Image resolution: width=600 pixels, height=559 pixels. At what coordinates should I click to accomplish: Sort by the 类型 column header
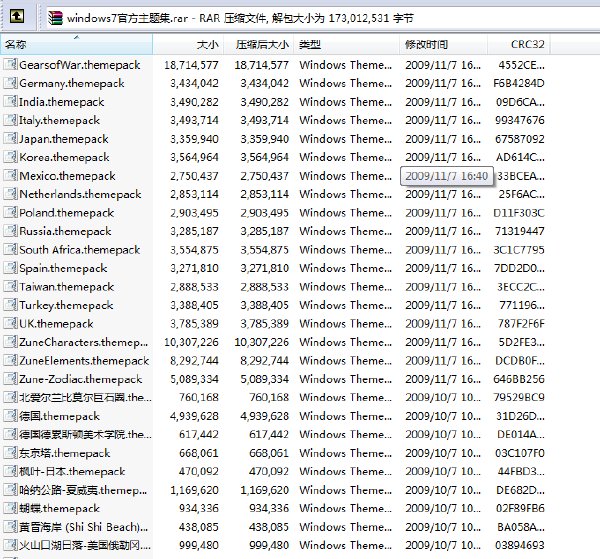click(347, 44)
